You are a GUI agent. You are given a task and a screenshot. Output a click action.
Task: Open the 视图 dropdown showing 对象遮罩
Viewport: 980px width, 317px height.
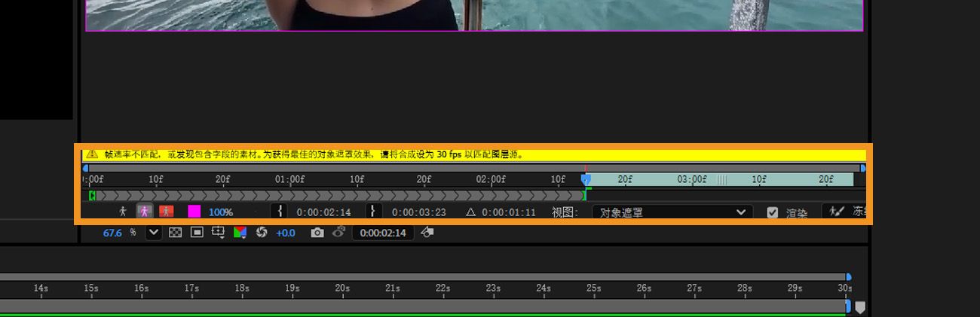[672, 212]
